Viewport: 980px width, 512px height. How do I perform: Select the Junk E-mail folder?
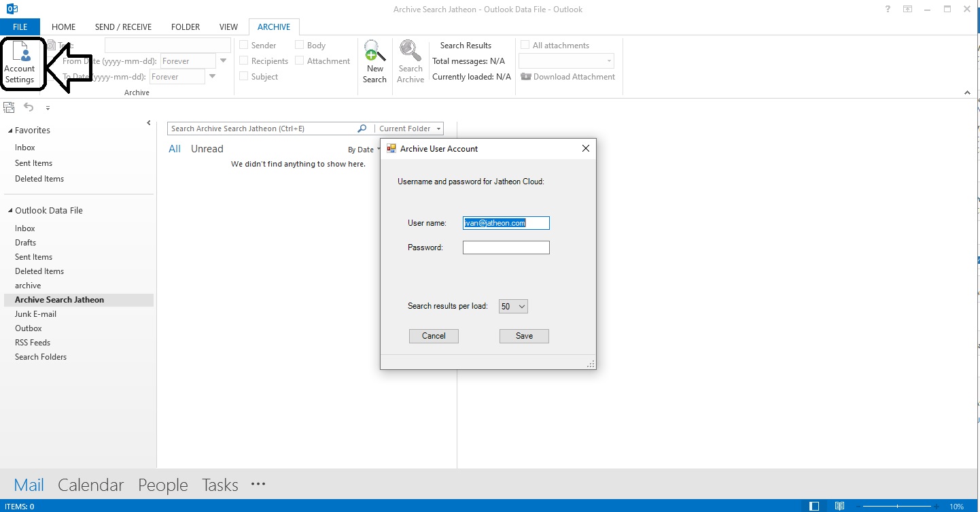click(x=35, y=314)
